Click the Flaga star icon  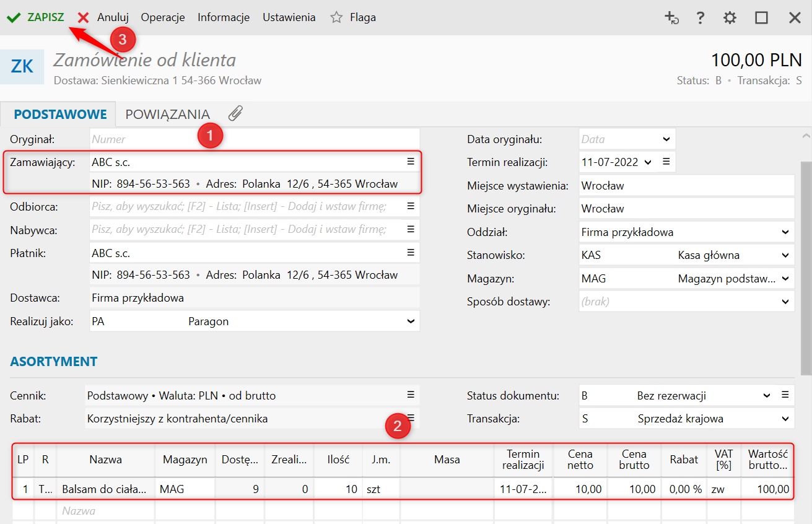336,17
